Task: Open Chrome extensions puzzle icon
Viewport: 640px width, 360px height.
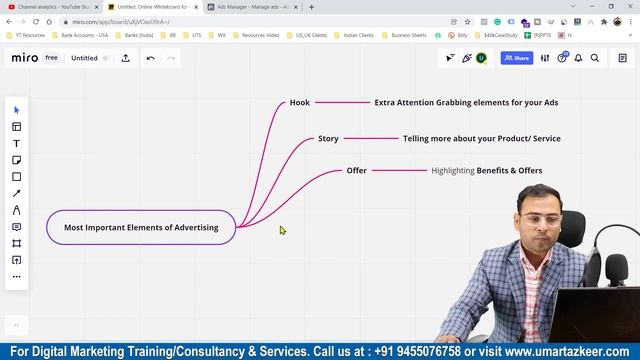Action: point(604,22)
